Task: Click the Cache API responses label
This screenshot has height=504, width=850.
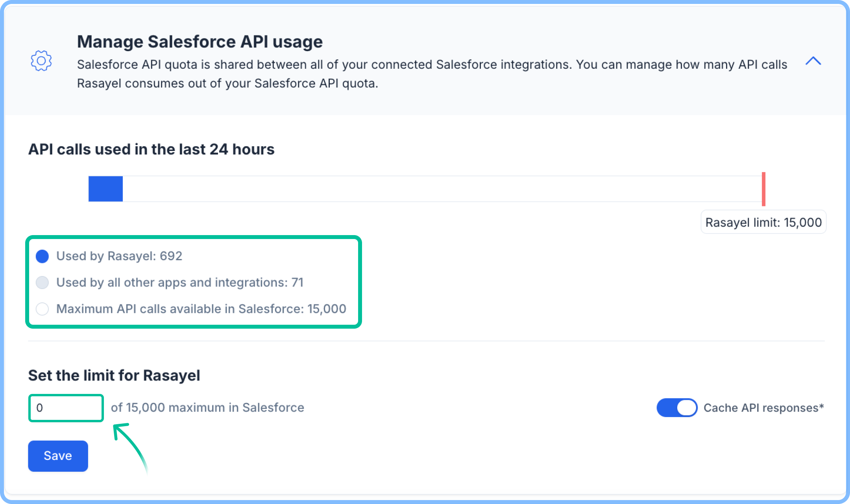Action: [x=763, y=408]
